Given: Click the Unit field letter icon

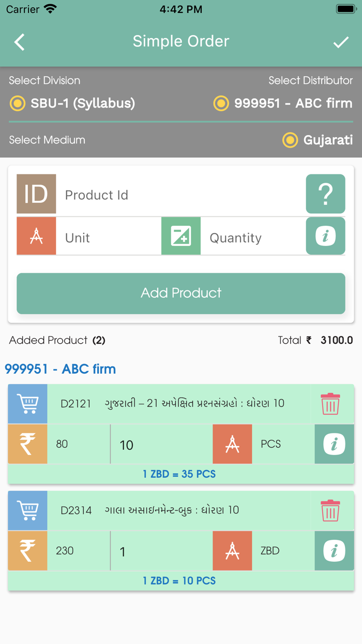Looking at the screenshot, I should tap(36, 236).
